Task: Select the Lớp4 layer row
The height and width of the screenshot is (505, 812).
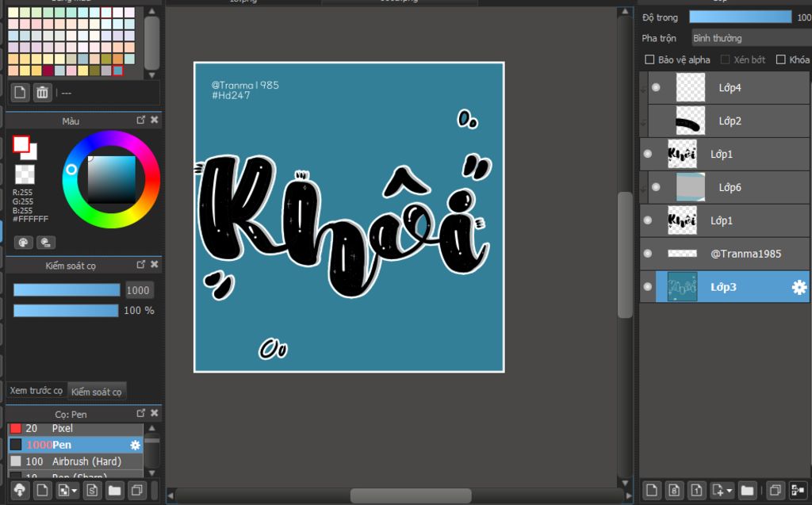Action: point(729,87)
